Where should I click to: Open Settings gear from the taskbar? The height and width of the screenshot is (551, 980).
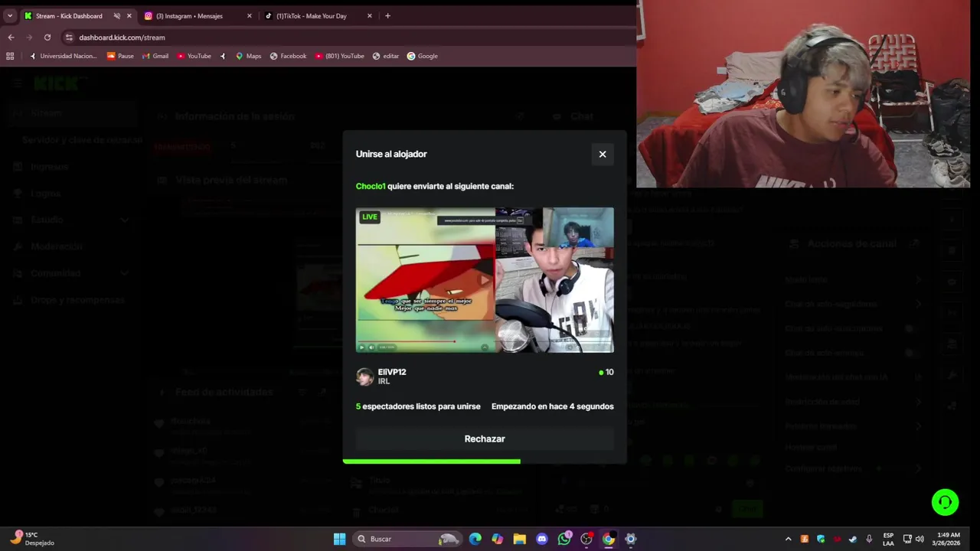tap(631, 539)
